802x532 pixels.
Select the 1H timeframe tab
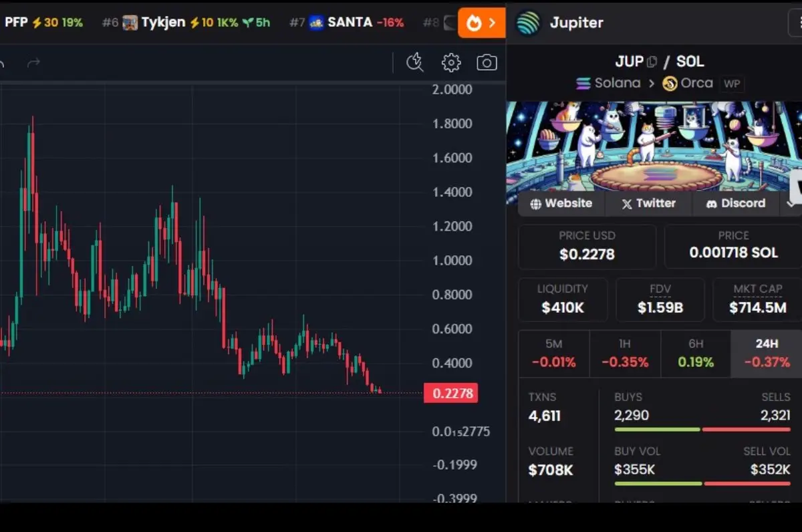(x=625, y=354)
